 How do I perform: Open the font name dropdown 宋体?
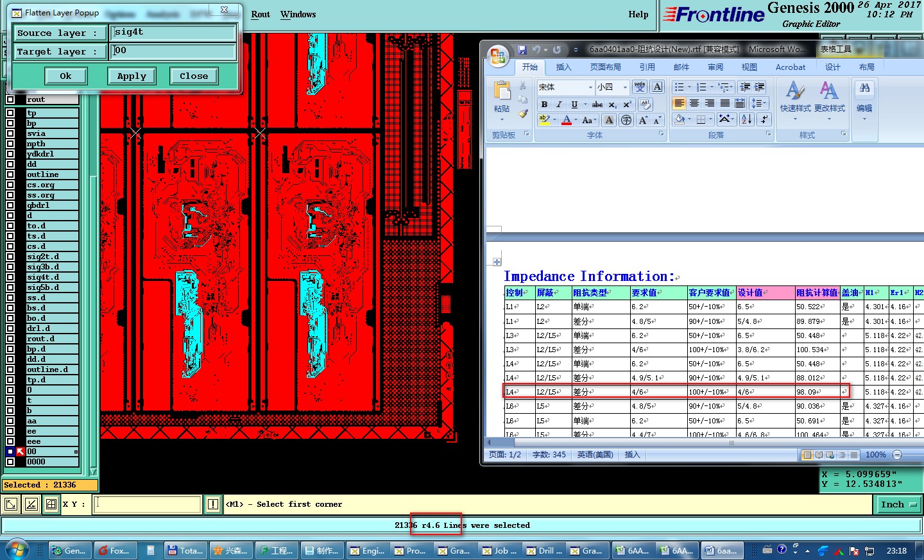590,87
